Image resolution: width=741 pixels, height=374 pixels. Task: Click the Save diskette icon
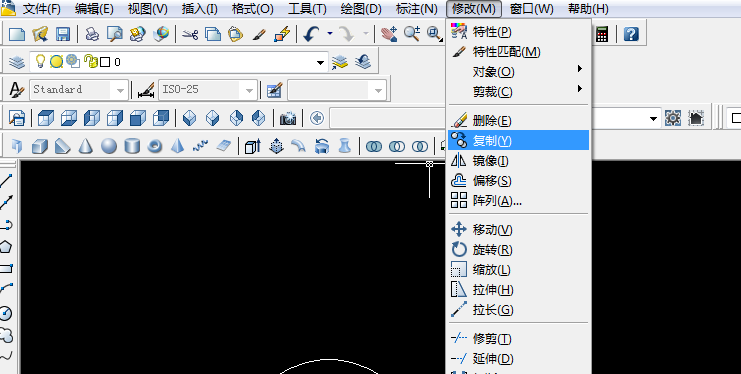pos(63,34)
